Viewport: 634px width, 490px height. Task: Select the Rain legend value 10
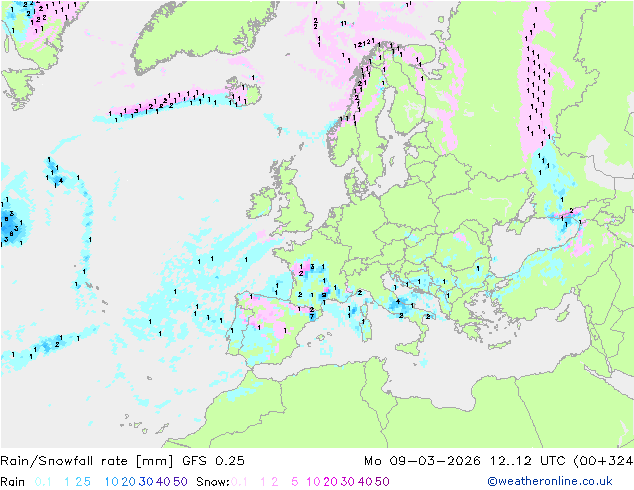[112, 482]
